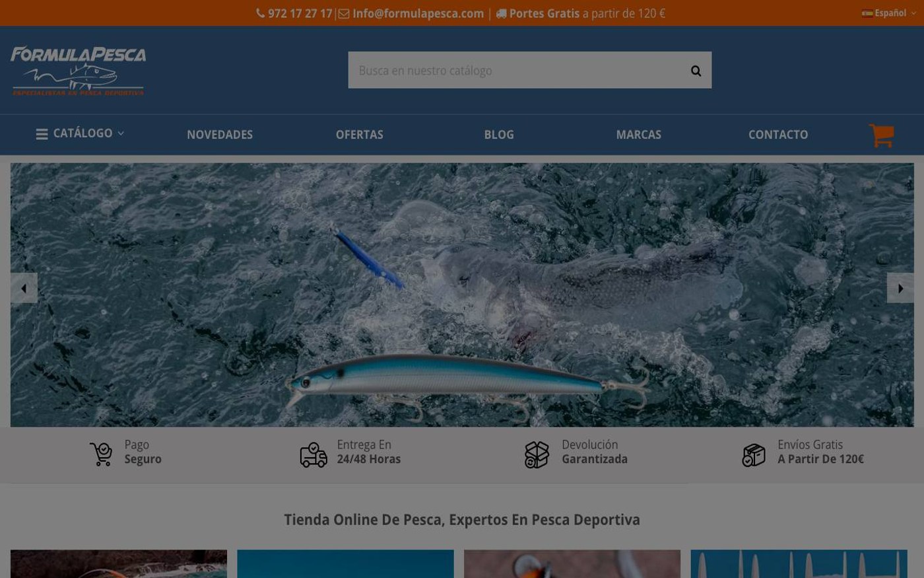The height and width of the screenshot is (578, 924).
Task: Click the phone icon in top bar
Action: (261, 13)
